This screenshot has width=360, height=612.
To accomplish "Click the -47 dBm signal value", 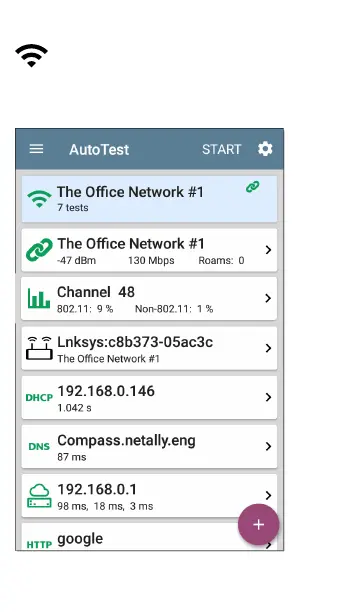I will [x=77, y=260].
